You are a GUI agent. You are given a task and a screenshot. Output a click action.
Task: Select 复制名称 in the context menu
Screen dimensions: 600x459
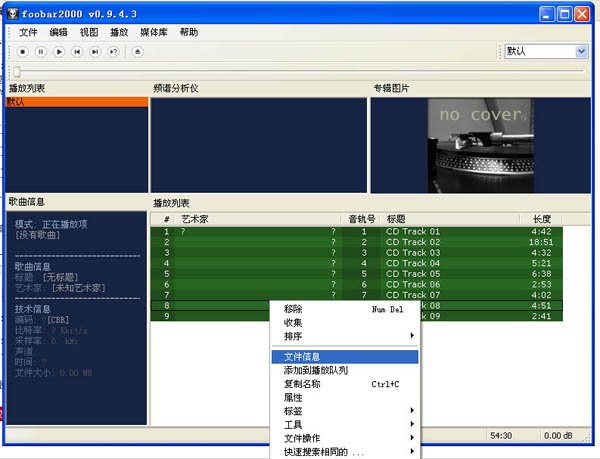point(345,384)
